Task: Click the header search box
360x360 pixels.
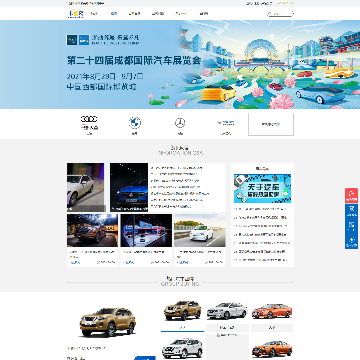Action: tap(280, 14)
